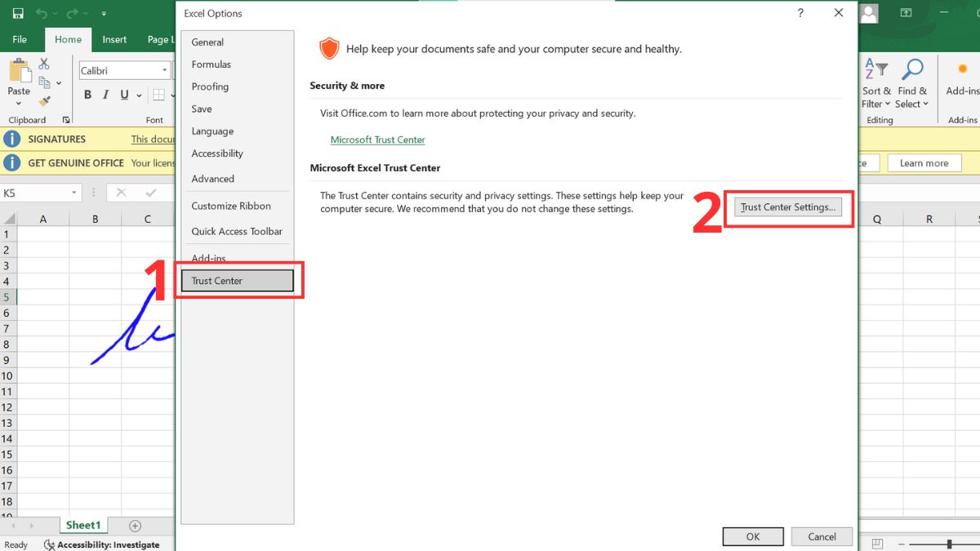Select row 1 header
980x551 pixels.
coord(8,234)
